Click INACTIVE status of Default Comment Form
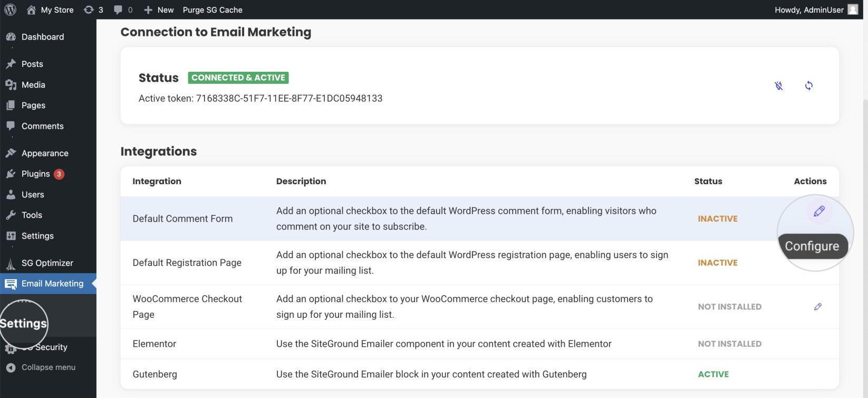 pyautogui.click(x=718, y=219)
